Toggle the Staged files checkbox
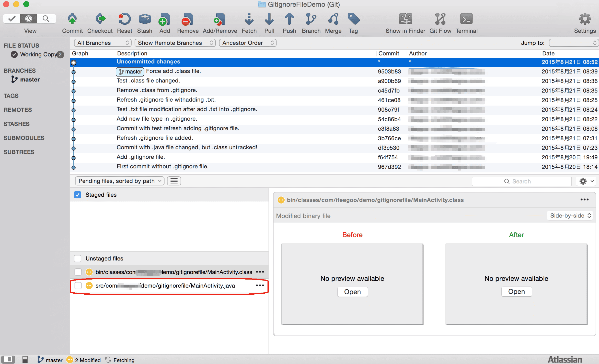This screenshot has width=599, height=364. point(78,194)
